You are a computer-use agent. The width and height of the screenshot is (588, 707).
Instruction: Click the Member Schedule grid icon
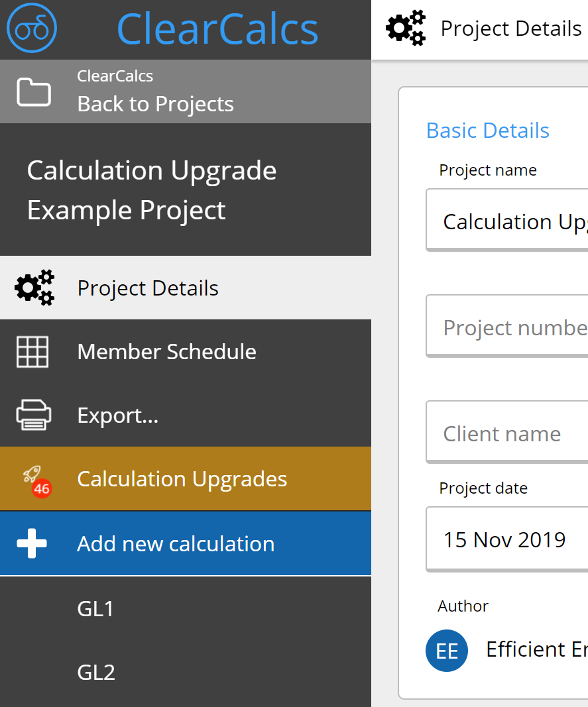pyautogui.click(x=32, y=352)
